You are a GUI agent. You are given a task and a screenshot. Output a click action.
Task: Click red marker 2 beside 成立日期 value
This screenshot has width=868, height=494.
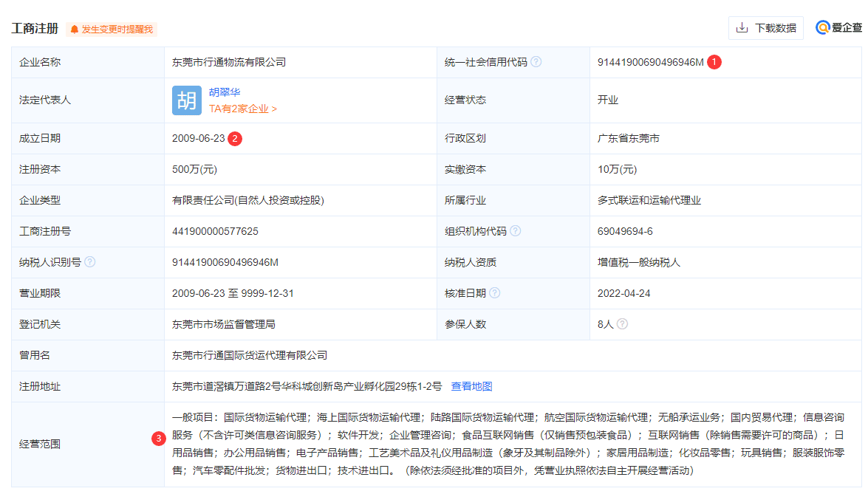(x=235, y=138)
